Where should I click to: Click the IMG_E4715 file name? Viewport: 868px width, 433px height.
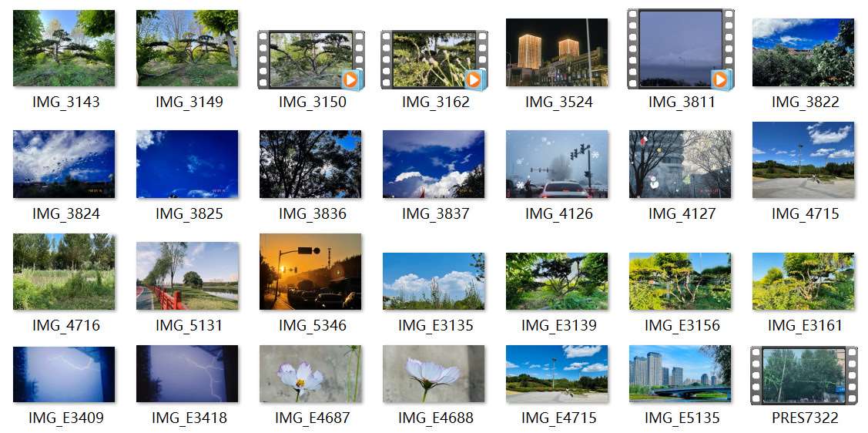[558, 418]
